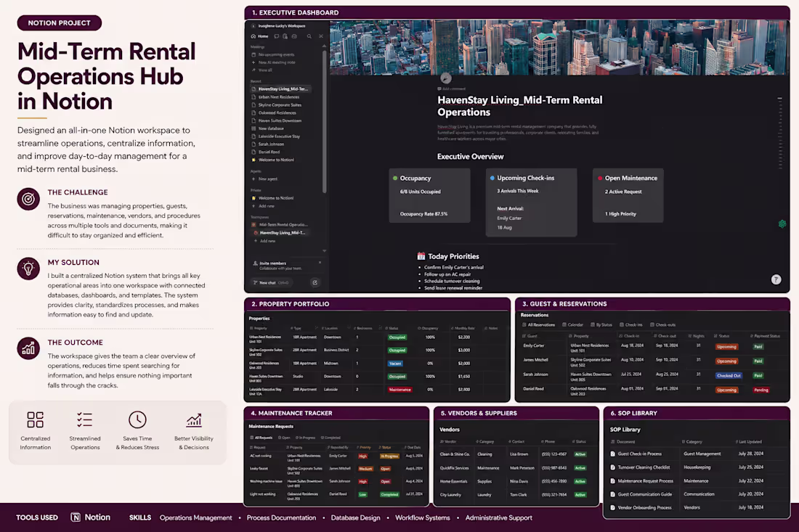Click the page icon above Add comment
Viewport: 799px width, 532px height.
pos(446,78)
